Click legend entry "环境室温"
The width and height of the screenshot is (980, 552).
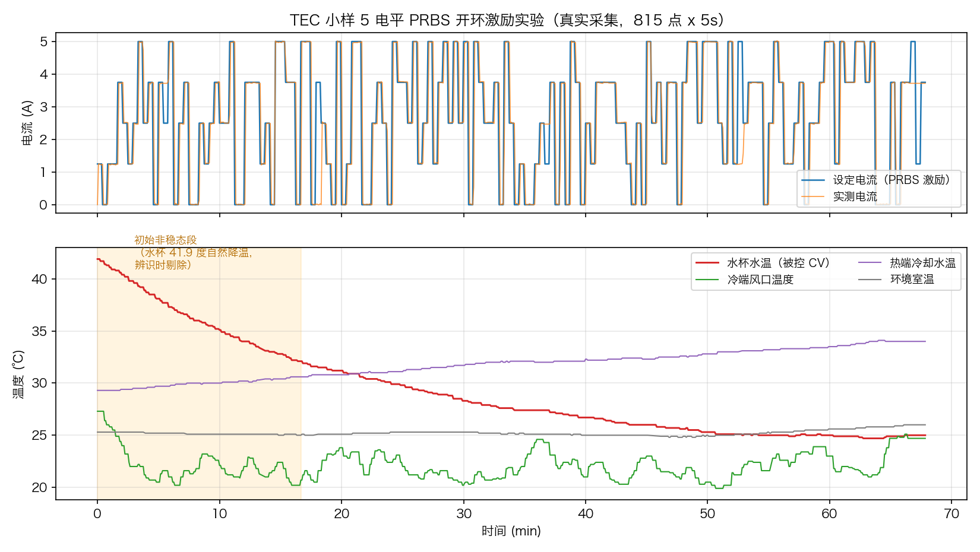click(x=912, y=280)
